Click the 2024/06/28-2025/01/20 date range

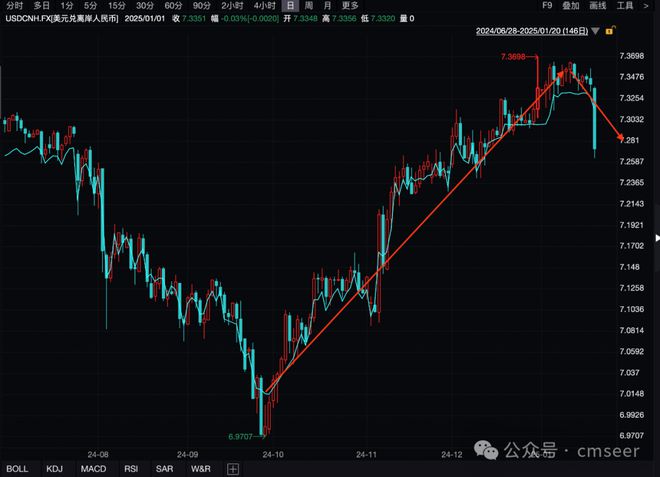(x=532, y=31)
